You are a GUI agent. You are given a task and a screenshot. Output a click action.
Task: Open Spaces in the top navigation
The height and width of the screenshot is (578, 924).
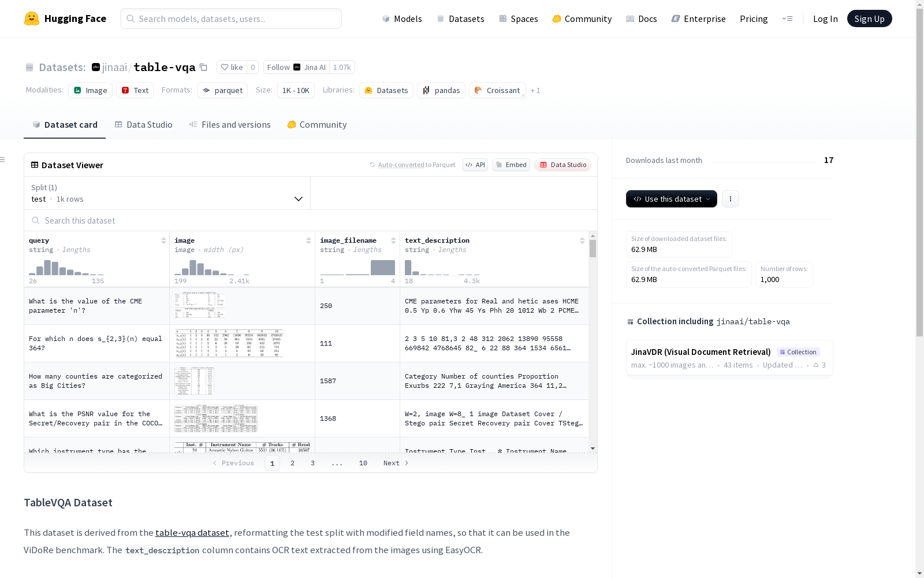coord(518,18)
